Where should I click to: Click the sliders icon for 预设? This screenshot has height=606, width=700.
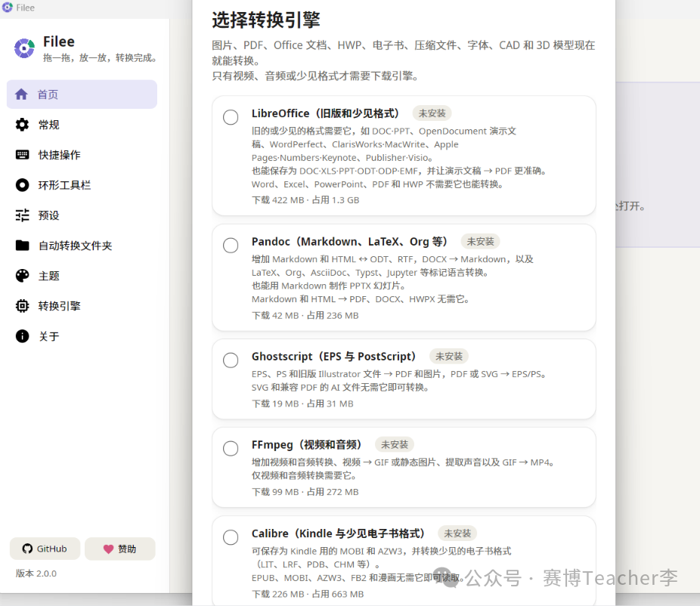coord(22,215)
